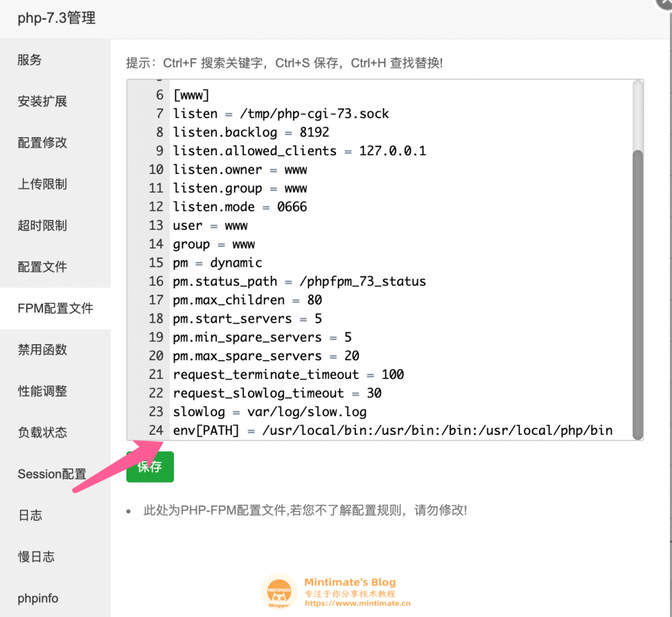672x617 pixels.
Task: Click listen.group = www line
Action: (240, 188)
